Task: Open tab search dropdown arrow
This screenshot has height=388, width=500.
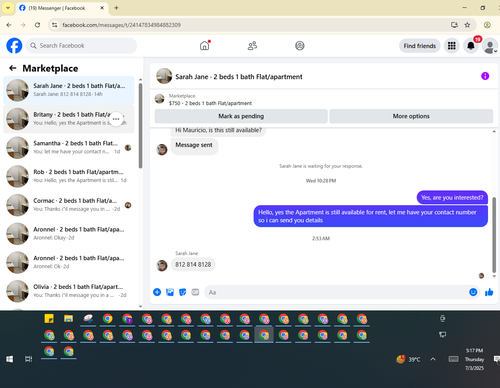Action: pos(8,8)
